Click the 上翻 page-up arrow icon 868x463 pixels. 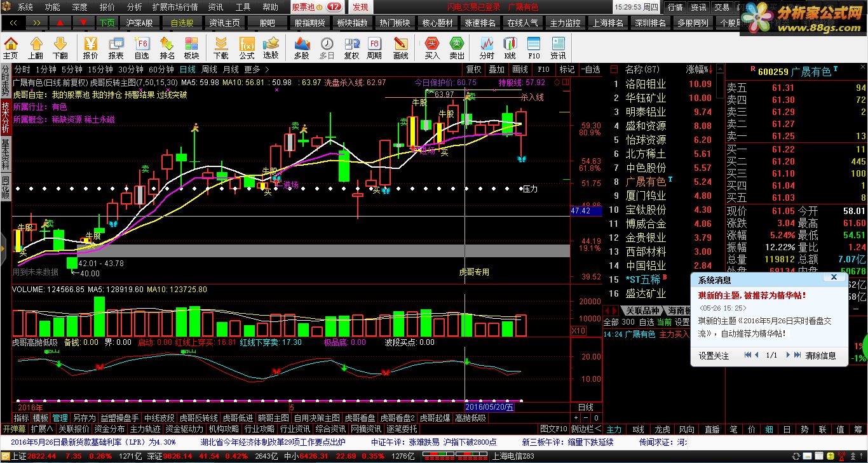point(36,48)
